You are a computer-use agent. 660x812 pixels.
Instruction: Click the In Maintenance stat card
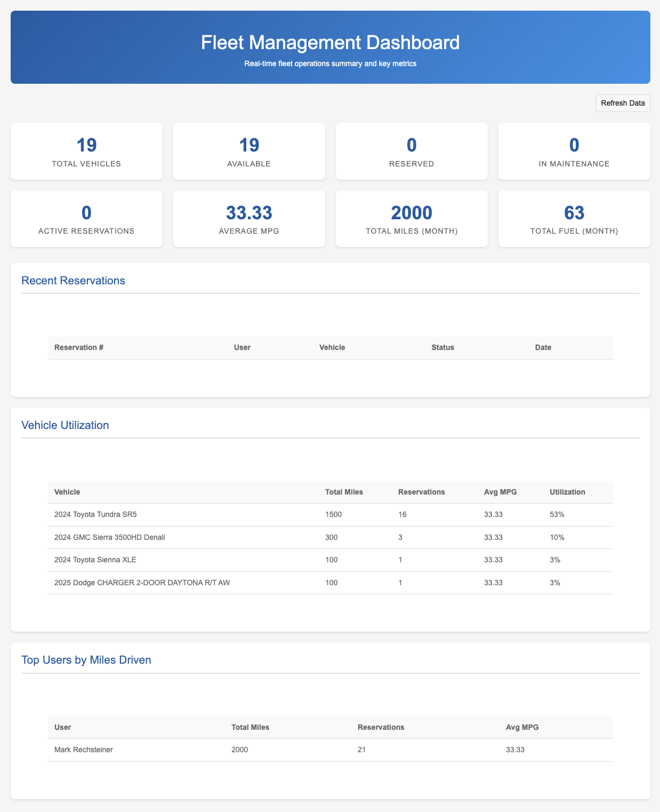click(x=574, y=152)
